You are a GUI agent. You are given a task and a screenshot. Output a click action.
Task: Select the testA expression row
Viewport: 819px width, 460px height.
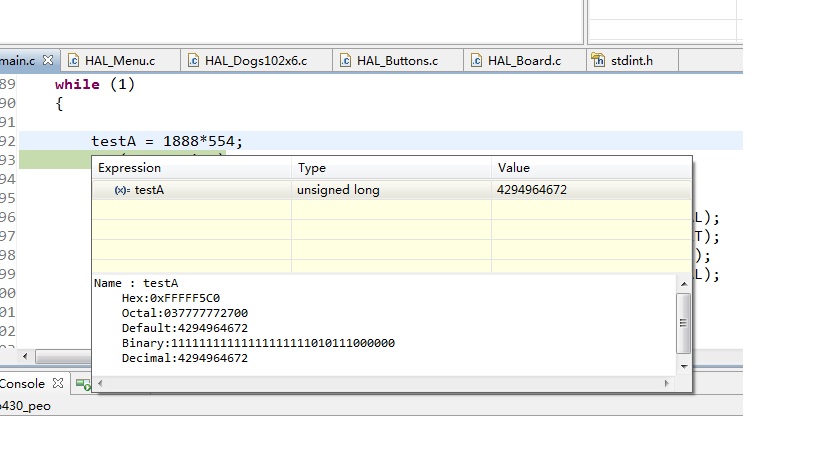pos(392,190)
